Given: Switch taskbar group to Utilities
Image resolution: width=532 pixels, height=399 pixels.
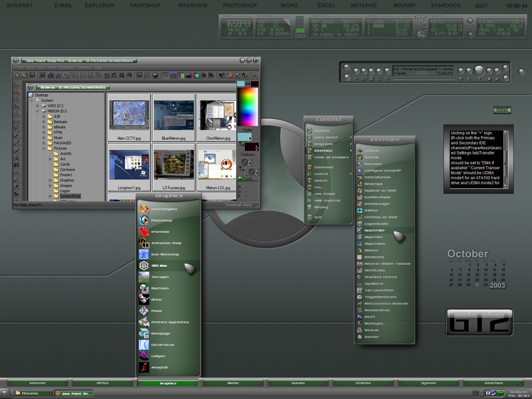Looking at the screenshot, I should [x=363, y=383].
